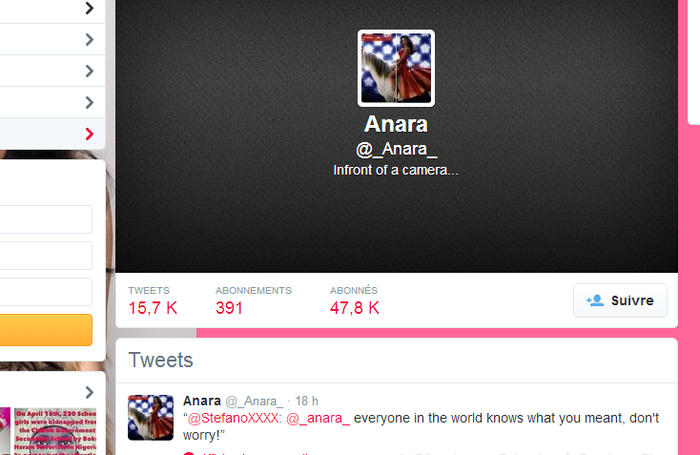Open the @_anara_ mention in the tweet
The height and width of the screenshot is (455, 700).
(318, 418)
